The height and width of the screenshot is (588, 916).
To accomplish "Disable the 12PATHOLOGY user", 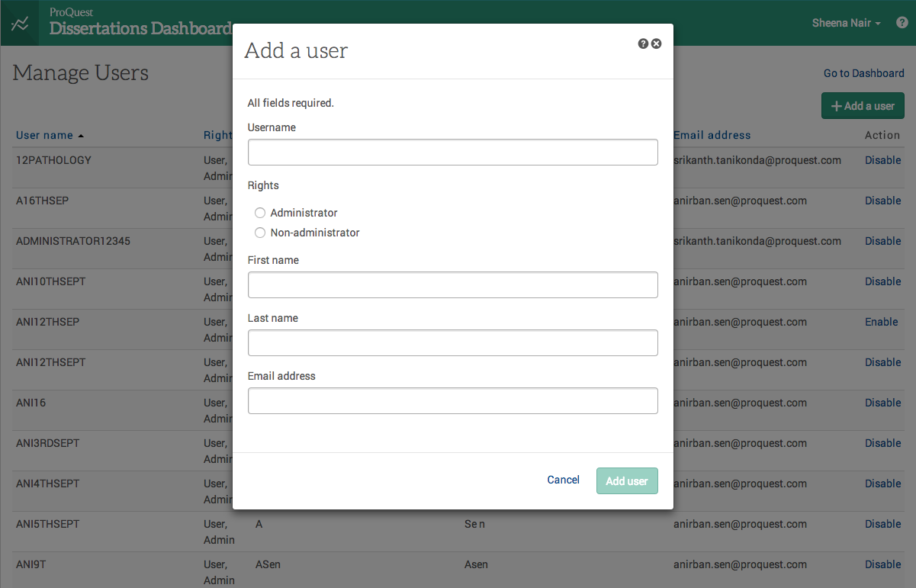I will (x=882, y=160).
